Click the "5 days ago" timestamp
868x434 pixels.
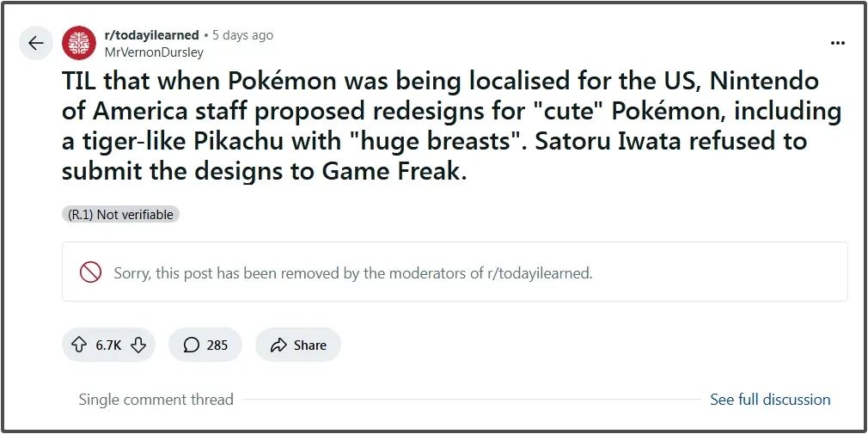[x=242, y=35]
